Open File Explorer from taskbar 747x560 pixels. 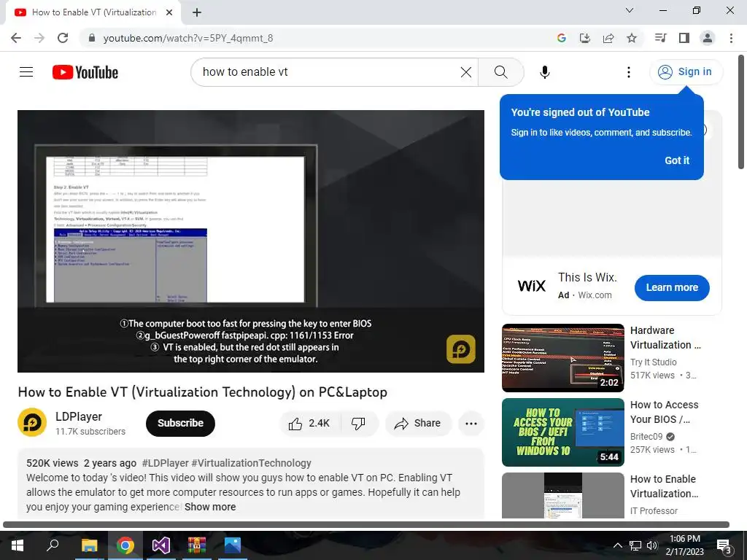pyautogui.click(x=89, y=545)
